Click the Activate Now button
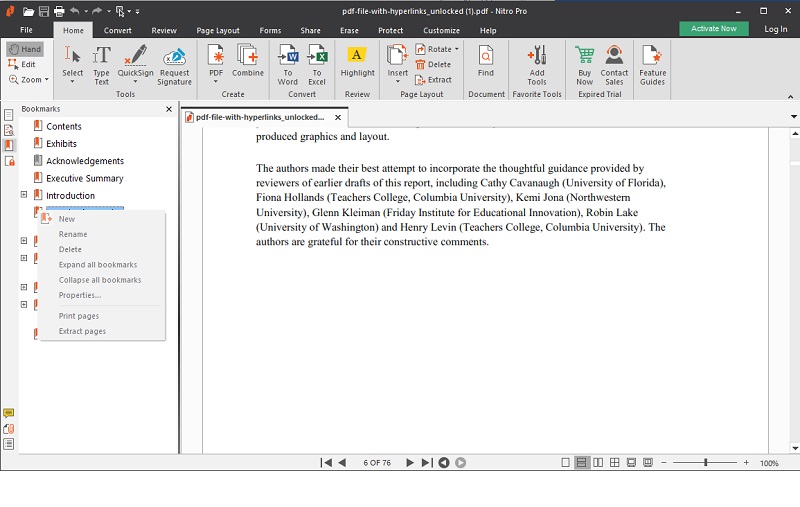The height and width of the screenshot is (507, 800). [x=714, y=29]
